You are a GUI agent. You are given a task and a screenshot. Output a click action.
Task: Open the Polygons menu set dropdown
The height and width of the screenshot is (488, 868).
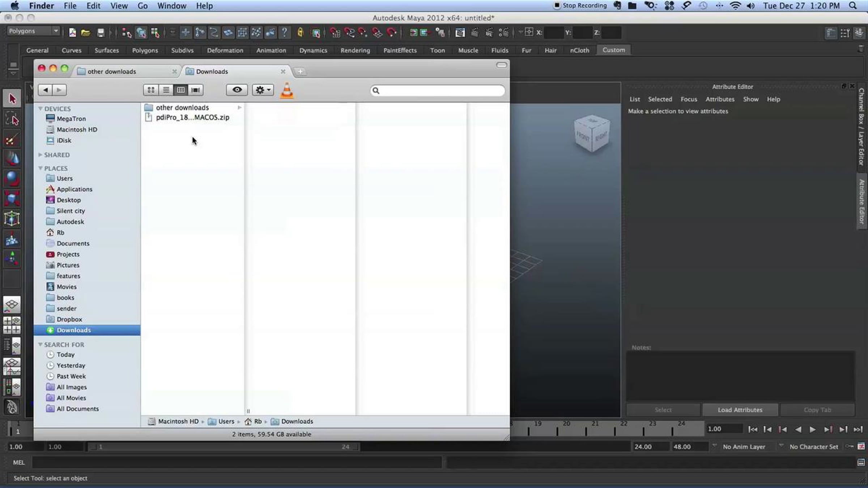tap(33, 31)
